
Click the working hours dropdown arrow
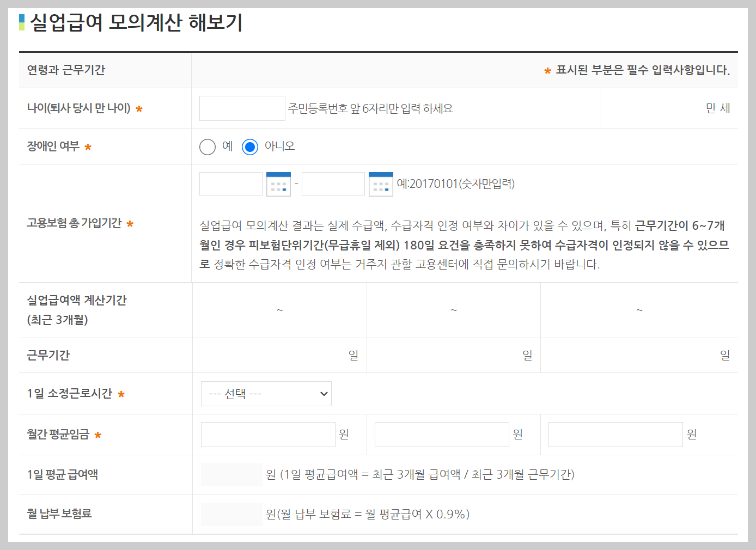[323, 393]
